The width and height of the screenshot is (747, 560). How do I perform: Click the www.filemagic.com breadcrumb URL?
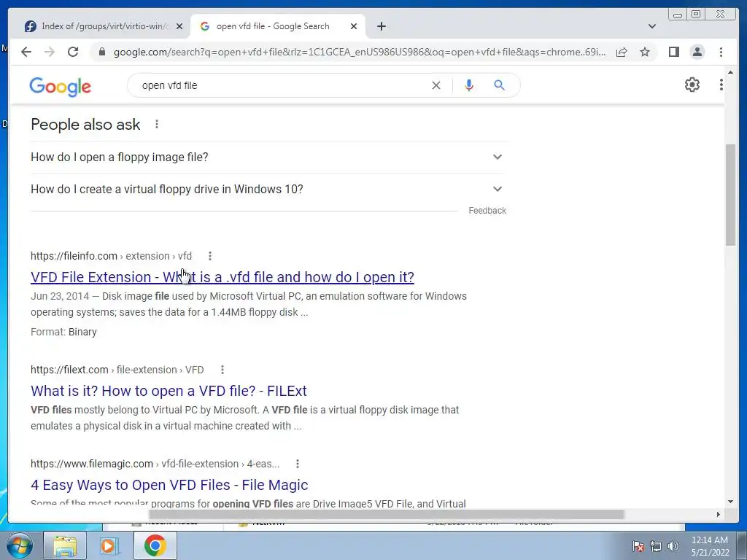[x=155, y=464]
